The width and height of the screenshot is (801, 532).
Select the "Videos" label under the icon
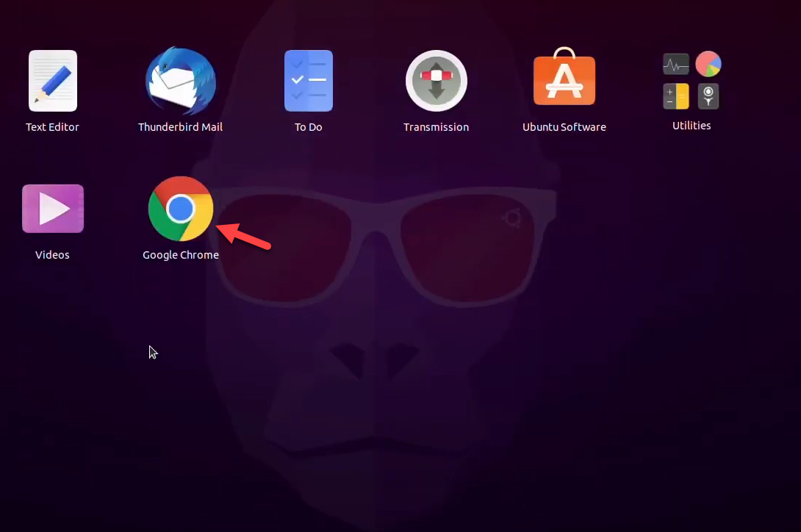click(52, 255)
